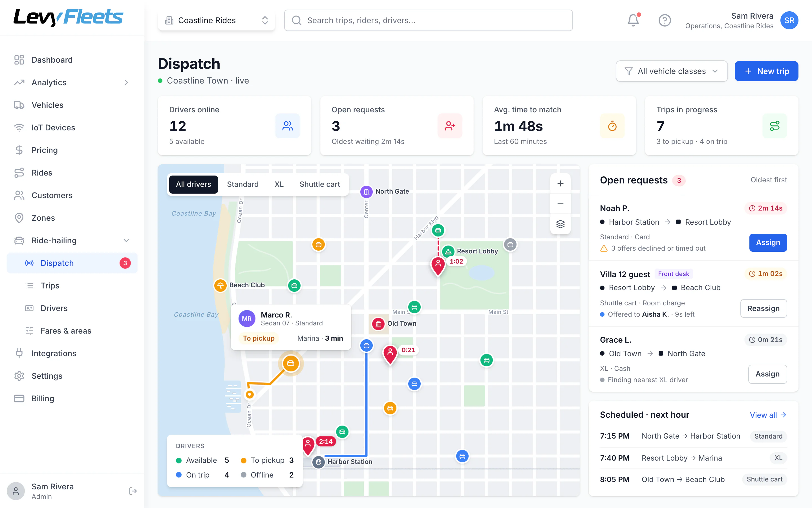812x508 pixels.
Task: Click the Trips in progress route icon
Action: [x=775, y=126]
